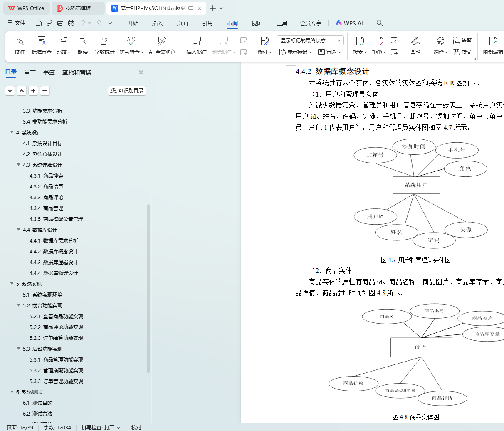504x431 pixels.
Task: Click the AI识别目录 button
Action: [x=127, y=90]
